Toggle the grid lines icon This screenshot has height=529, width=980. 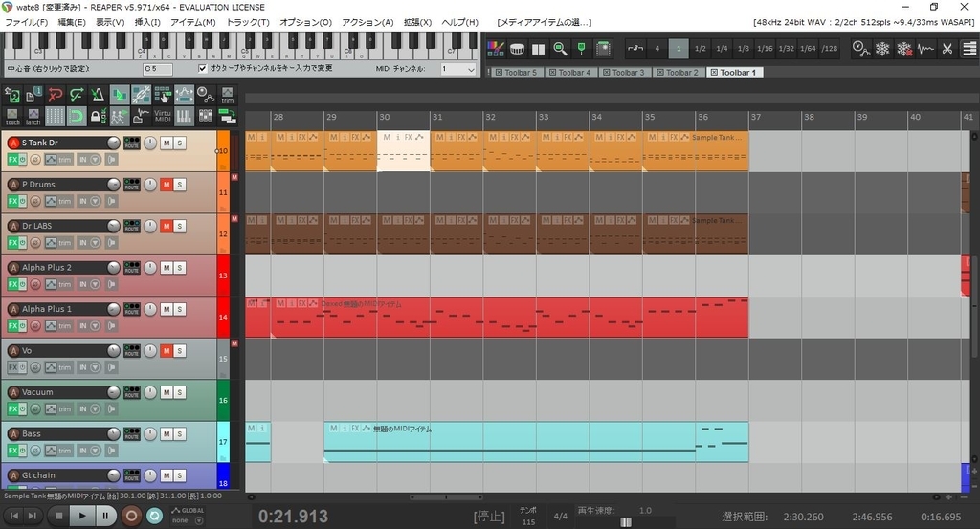coord(55,116)
